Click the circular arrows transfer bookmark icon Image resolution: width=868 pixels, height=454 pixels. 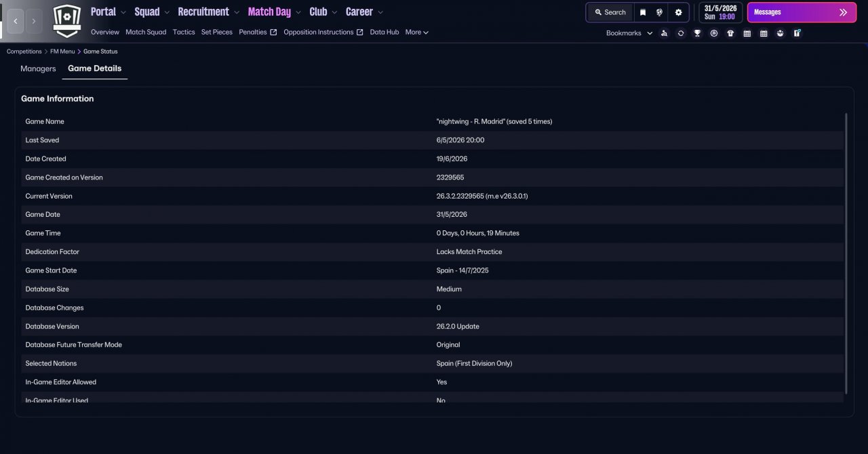pos(681,33)
